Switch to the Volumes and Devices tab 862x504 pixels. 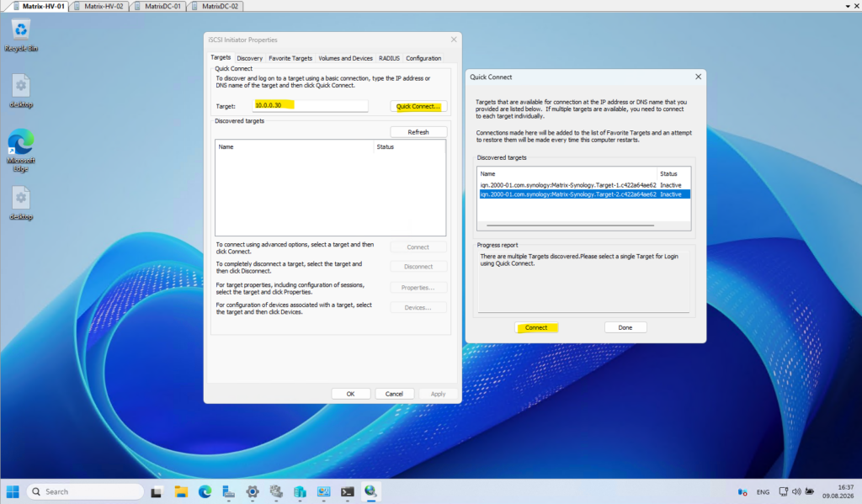345,58
